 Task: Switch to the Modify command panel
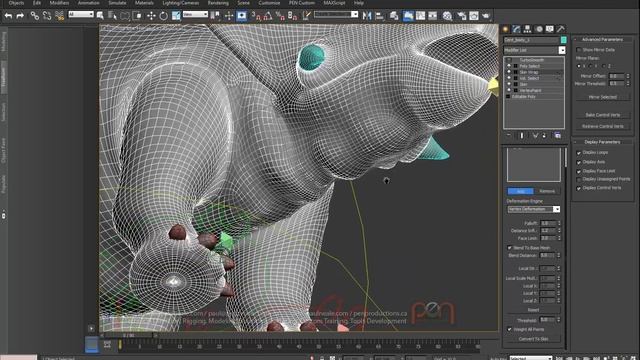pyautogui.click(x=516, y=29)
